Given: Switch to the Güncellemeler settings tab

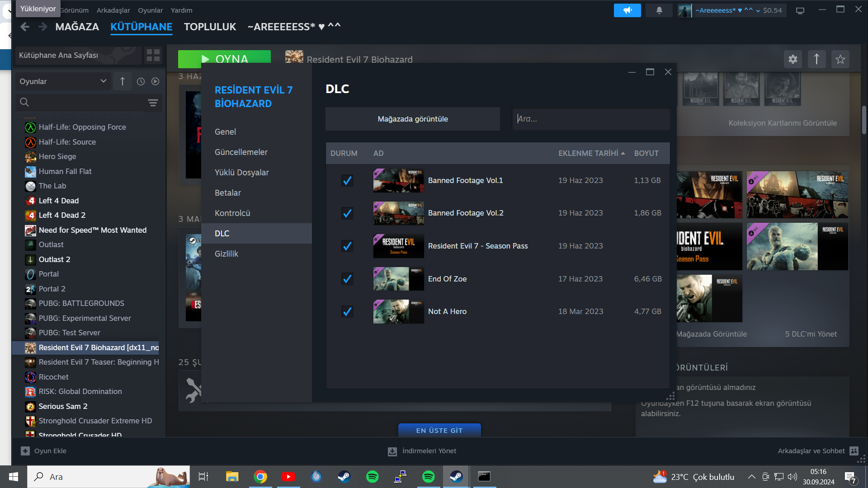Looking at the screenshot, I should pos(241,152).
